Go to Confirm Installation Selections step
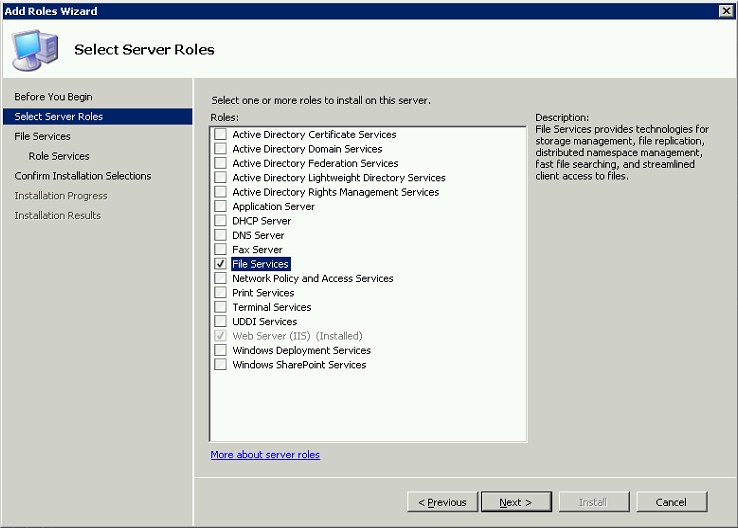The image size is (738, 528). (x=83, y=176)
